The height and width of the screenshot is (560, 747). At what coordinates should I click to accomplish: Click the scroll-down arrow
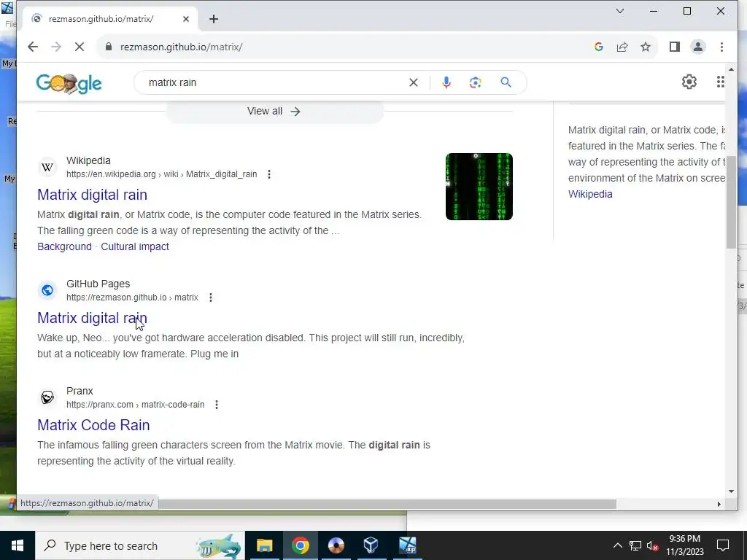[x=731, y=491]
